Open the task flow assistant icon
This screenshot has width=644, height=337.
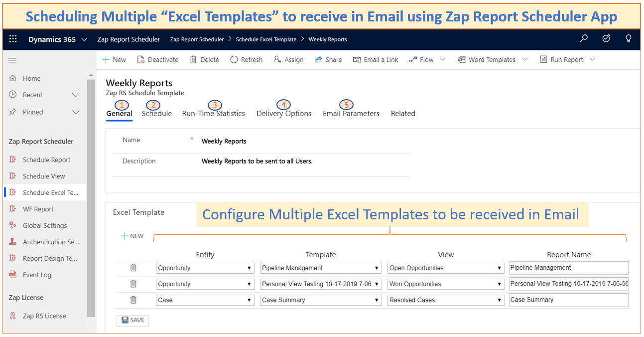(x=606, y=38)
